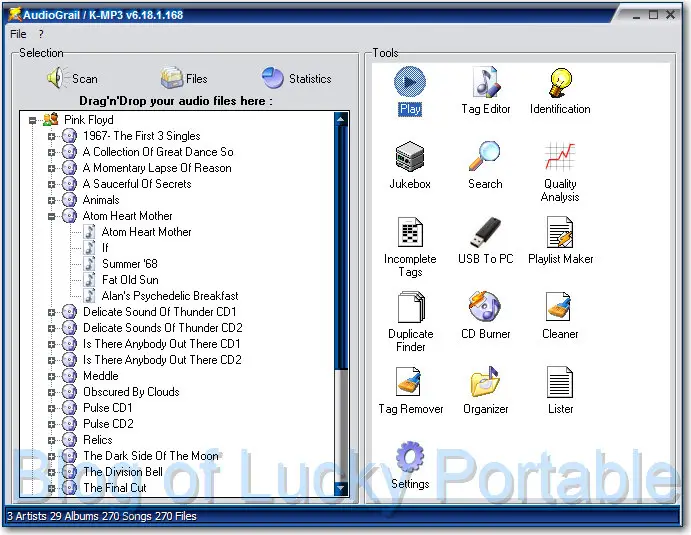Click the note icon beside Fat Old Sun
691x535 pixels.
[89, 279]
